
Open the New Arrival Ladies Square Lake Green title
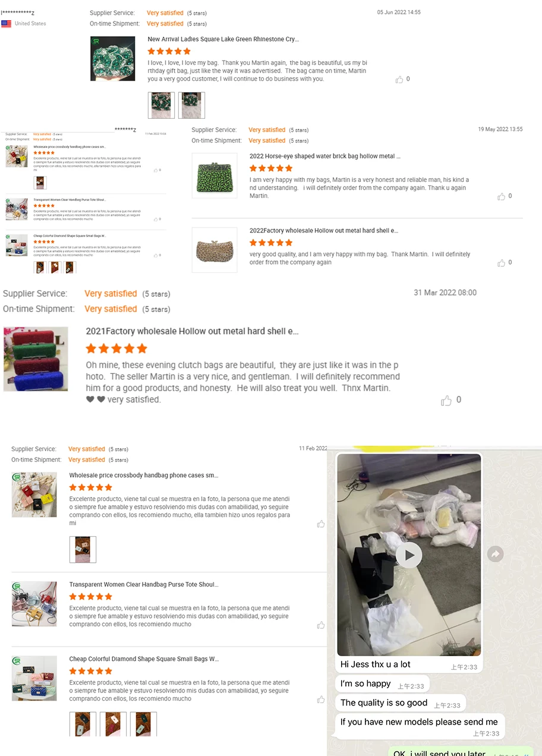(x=223, y=39)
